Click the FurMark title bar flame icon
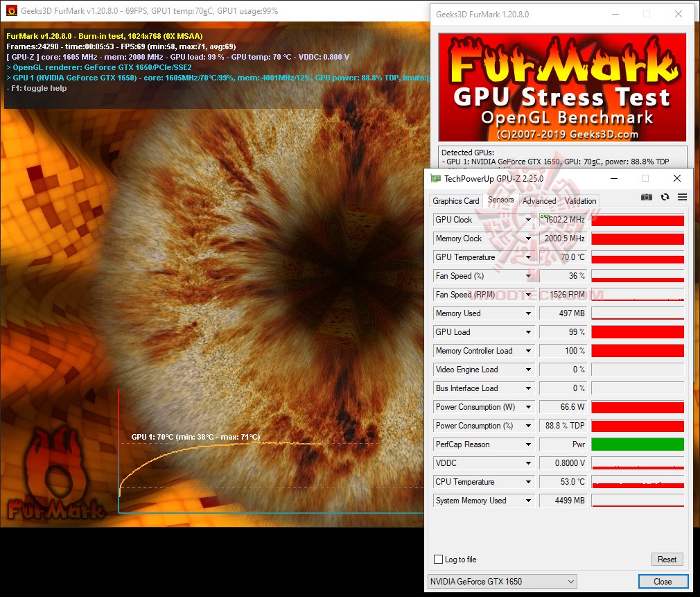This screenshot has width=700, height=597. [12, 10]
